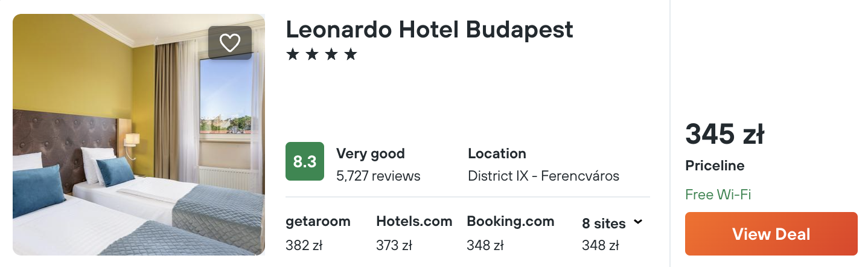This screenshot has width=868, height=267.
Task: Click the chevron next to 8 sites
Action: [x=638, y=223]
